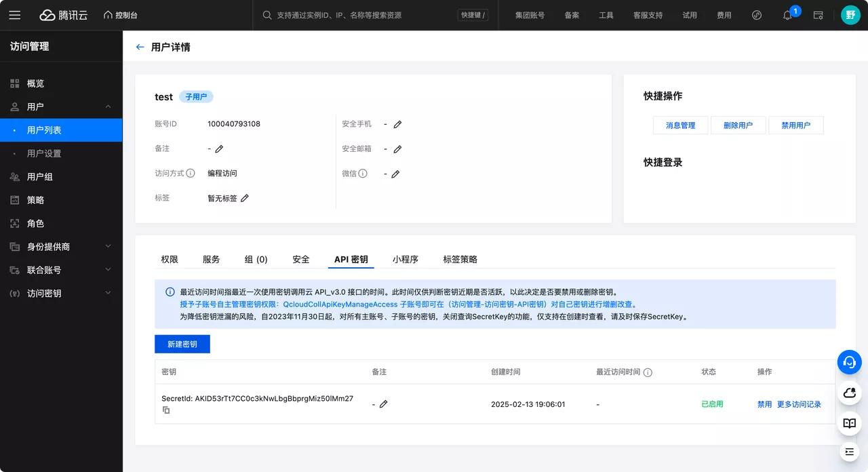Click the copy icon next to SecretId
The height and width of the screenshot is (472, 868).
(166, 410)
